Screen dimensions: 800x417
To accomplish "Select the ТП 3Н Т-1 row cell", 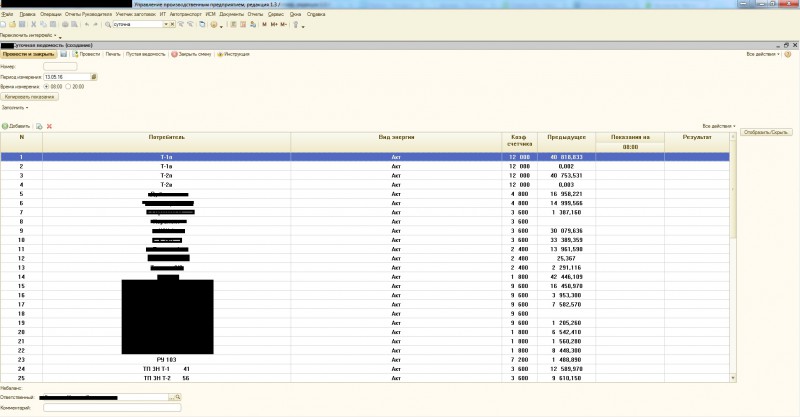I will (x=166, y=369).
